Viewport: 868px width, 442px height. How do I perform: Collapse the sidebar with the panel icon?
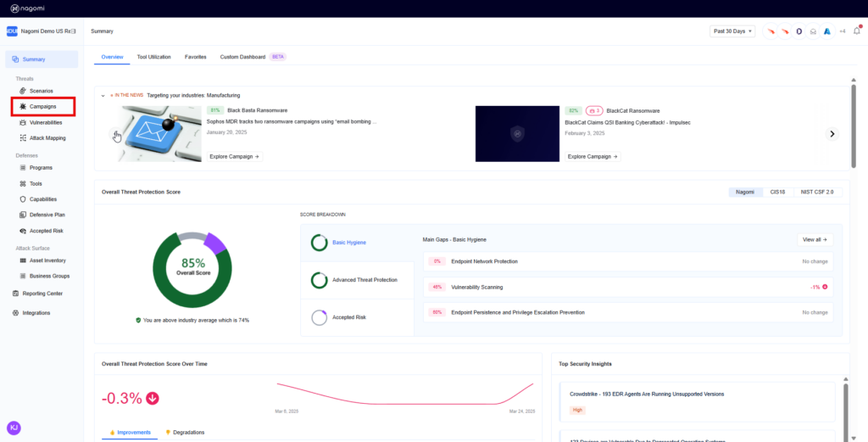(73, 31)
